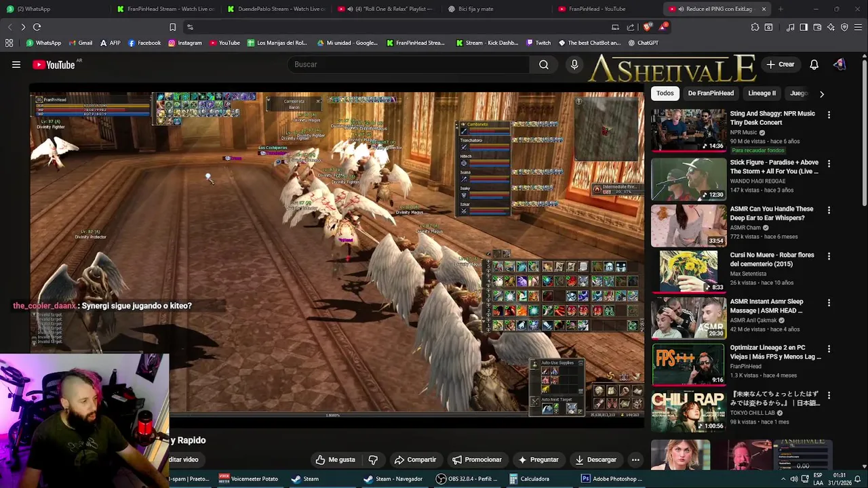Viewport: 868px width, 488px height.
Task: Open options menu for Sting And Shaggy video
Action: click(x=829, y=115)
